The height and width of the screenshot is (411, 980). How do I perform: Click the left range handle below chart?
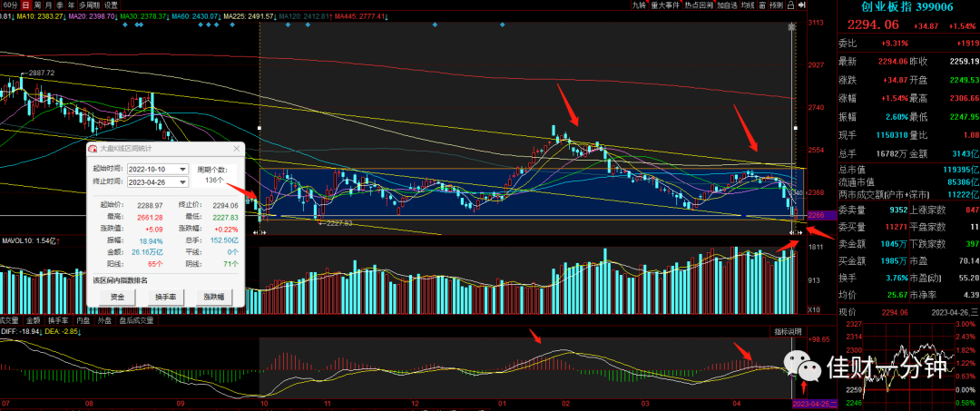[x=261, y=232]
